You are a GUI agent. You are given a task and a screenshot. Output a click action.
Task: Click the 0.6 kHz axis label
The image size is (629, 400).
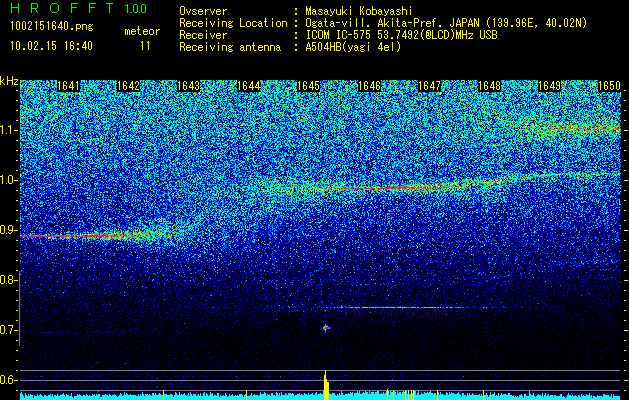click(x=7, y=380)
